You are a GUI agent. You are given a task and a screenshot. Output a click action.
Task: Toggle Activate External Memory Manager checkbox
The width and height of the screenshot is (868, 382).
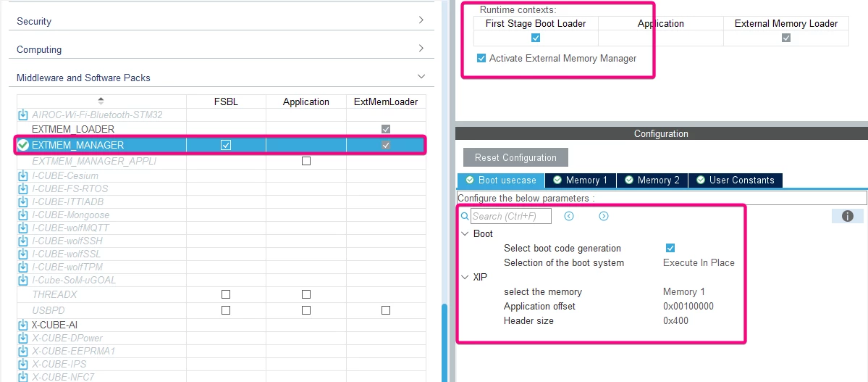tap(481, 58)
